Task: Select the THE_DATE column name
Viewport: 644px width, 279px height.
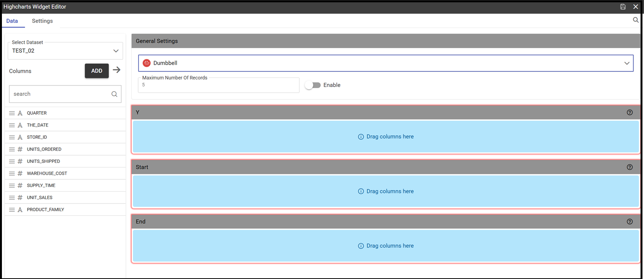Action: [x=38, y=125]
